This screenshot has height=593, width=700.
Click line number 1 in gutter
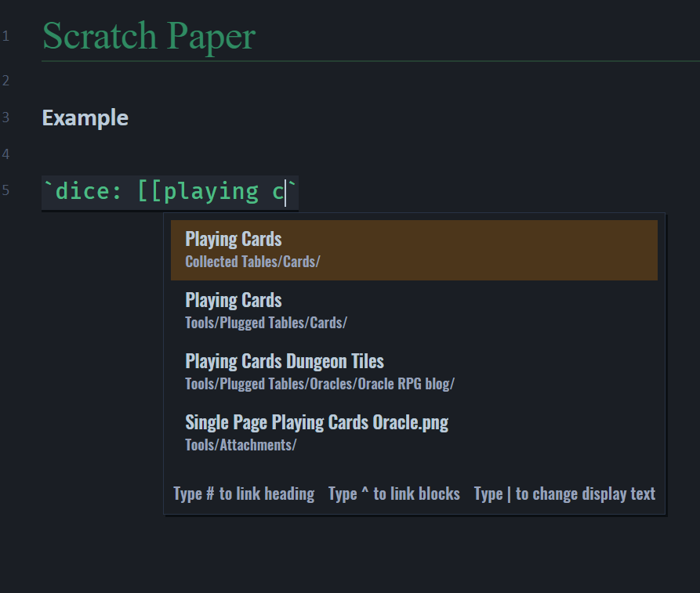[5, 36]
